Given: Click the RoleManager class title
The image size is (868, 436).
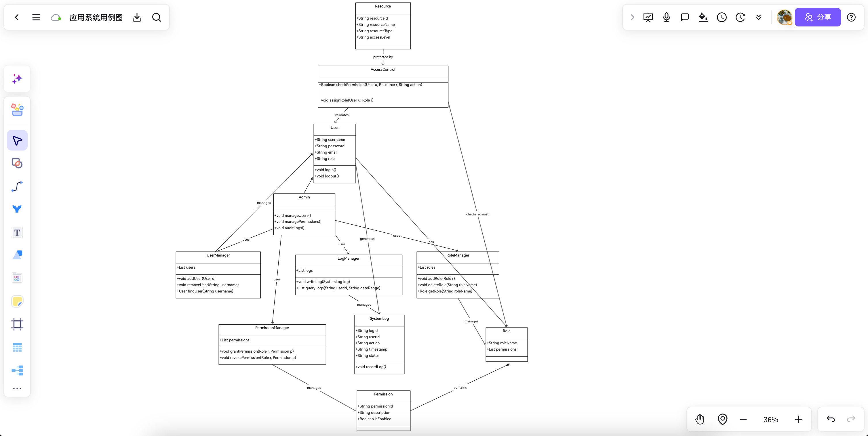Looking at the screenshot, I should (x=458, y=255).
